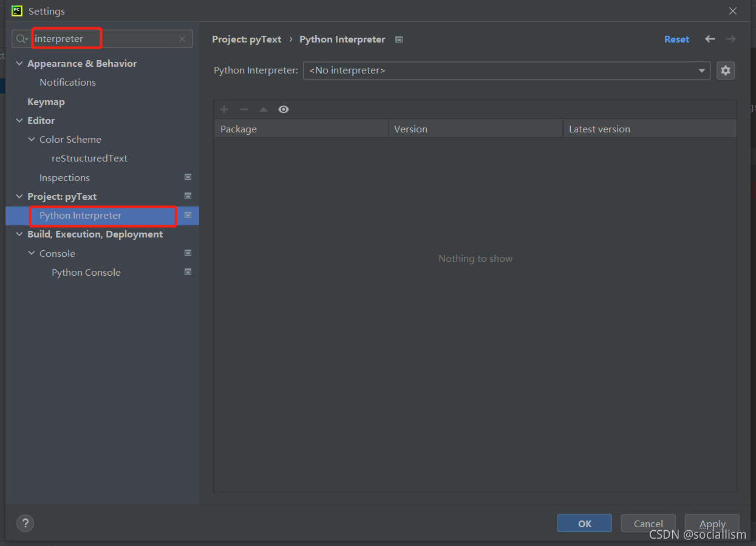The height and width of the screenshot is (546, 756).
Task: Open help with the question mark button
Action: pyautogui.click(x=25, y=523)
